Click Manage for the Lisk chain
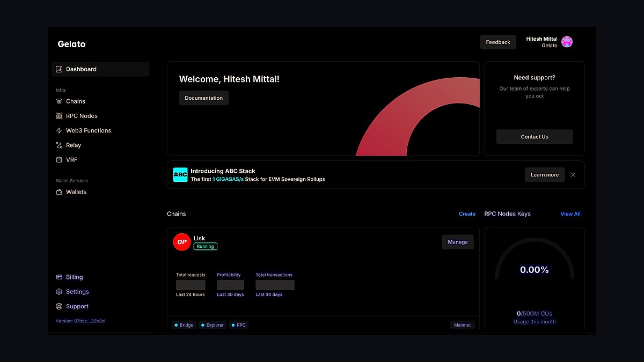The width and height of the screenshot is (644, 362). [458, 242]
